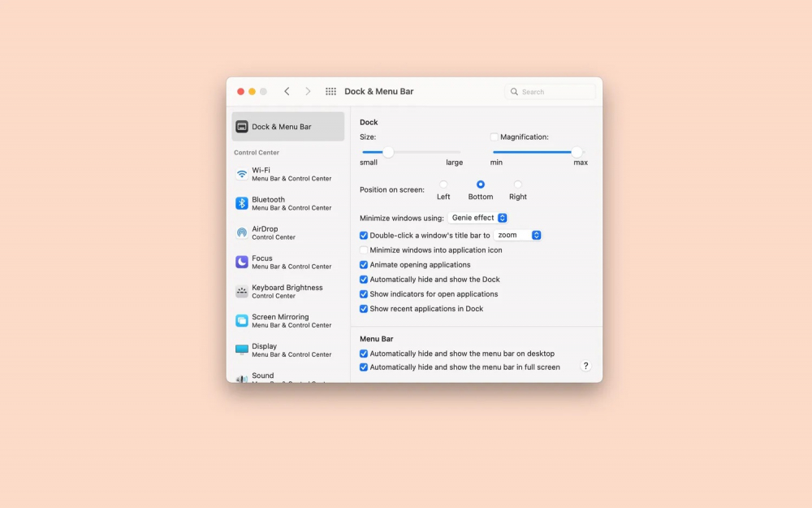Click the Bluetooth icon in the sidebar
This screenshot has width=812, height=508.
pos(241,202)
